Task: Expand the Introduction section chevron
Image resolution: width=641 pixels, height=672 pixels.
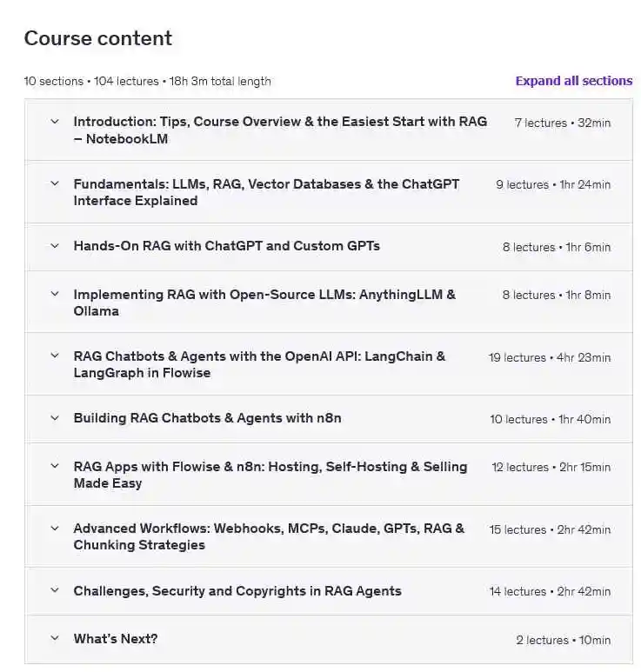Action: (55, 122)
